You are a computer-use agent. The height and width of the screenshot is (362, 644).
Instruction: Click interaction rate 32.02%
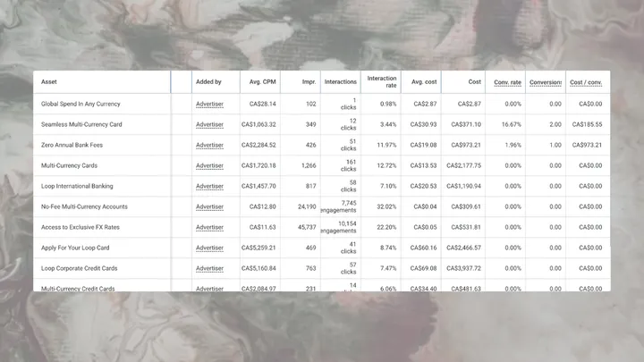(386, 206)
